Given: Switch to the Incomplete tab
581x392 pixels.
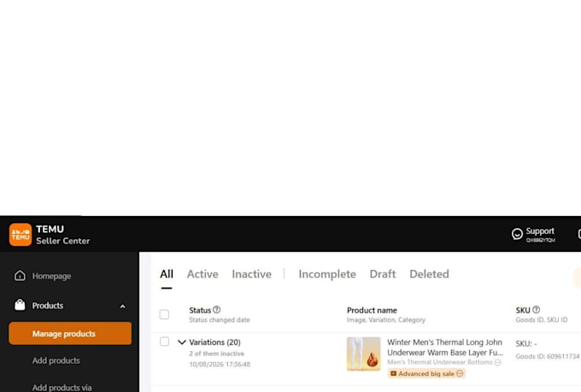Looking at the screenshot, I should 327,274.
